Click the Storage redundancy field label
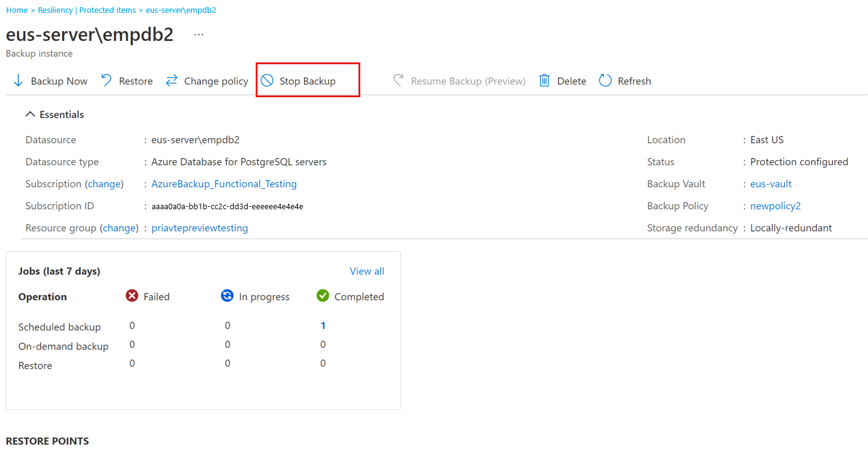The image size is (868, 468). (x=692, y=228)
